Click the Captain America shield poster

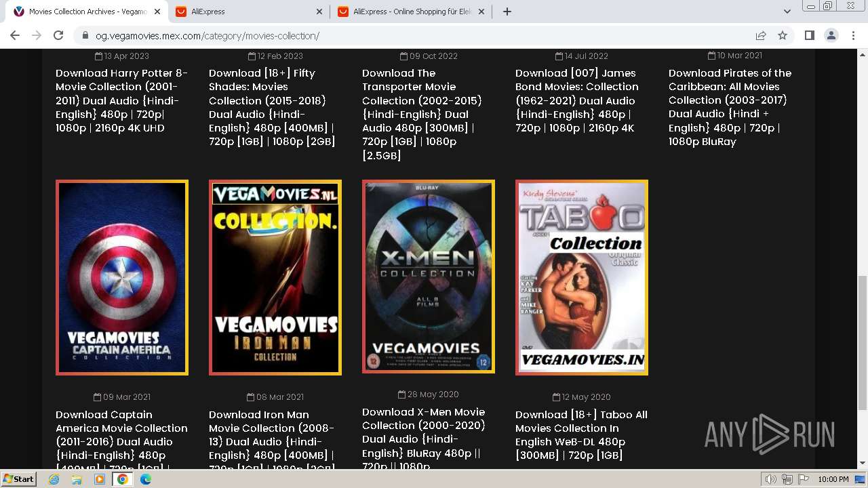point(122,277)
